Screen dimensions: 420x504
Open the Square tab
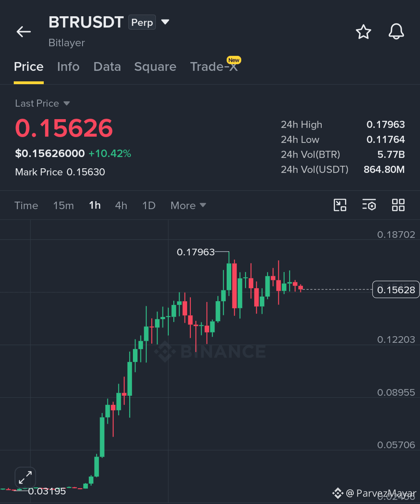155,67
